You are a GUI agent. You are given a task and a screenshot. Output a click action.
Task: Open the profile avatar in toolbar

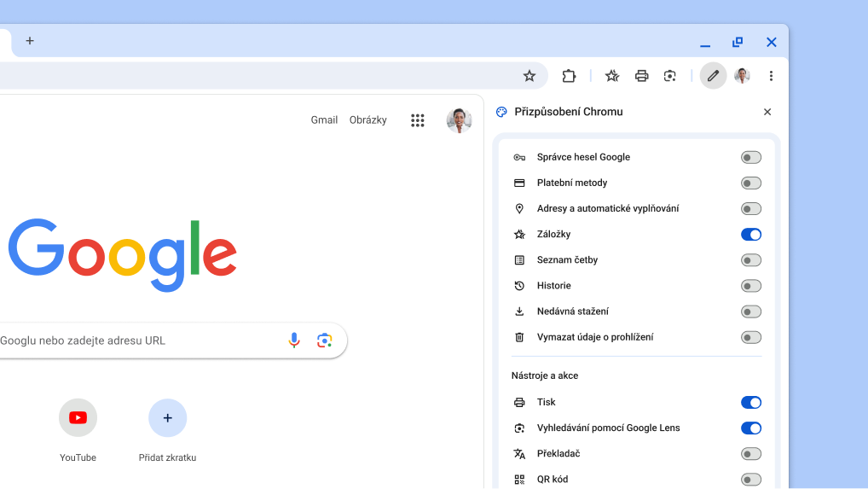tap(742, 76)
